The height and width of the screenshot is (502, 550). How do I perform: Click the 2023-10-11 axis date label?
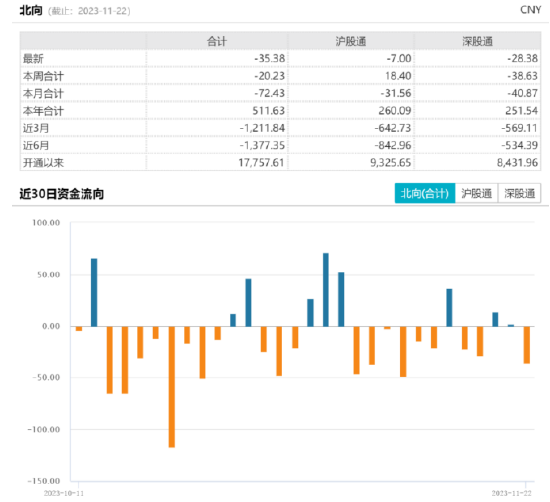[x=64, y=493]
